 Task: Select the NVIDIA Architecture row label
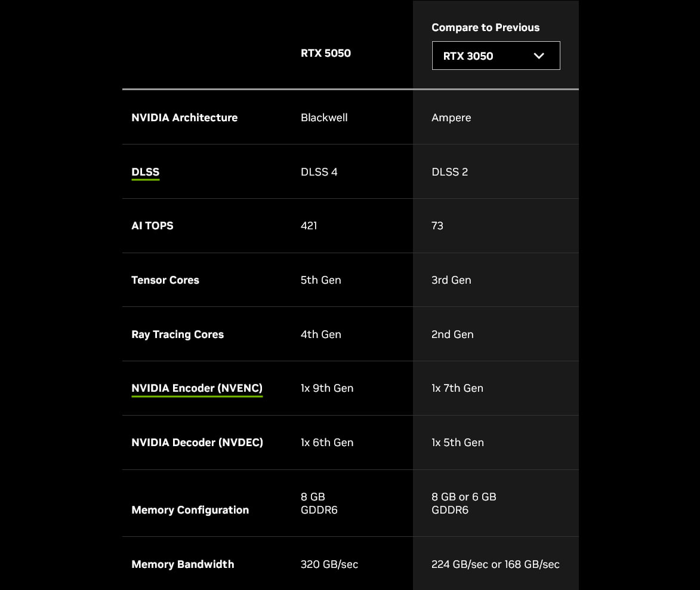tap(184, 118)
